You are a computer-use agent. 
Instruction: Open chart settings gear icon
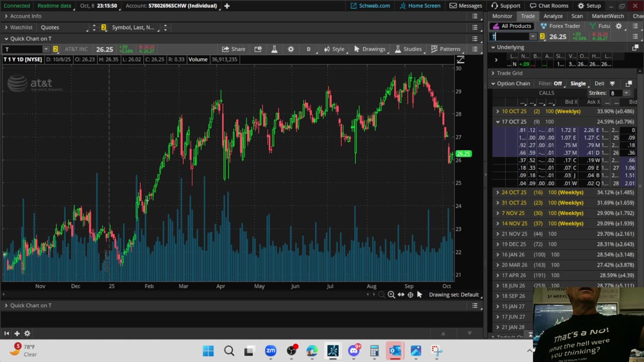point(291,49)
